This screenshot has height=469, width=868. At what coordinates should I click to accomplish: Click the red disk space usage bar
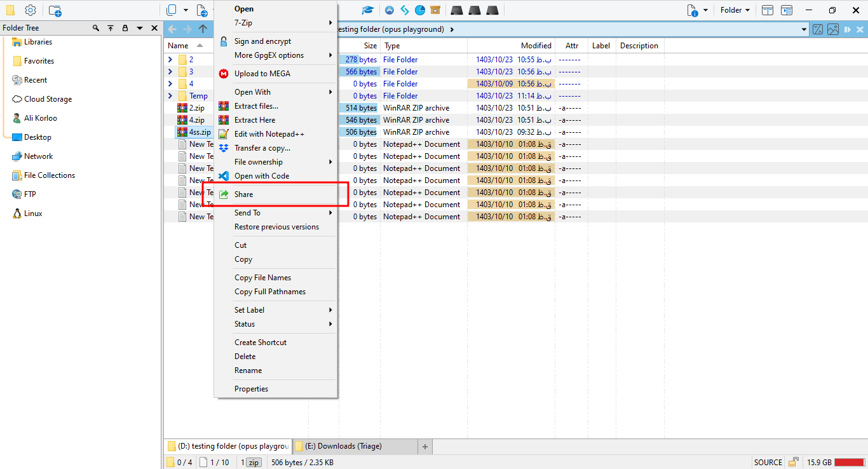coord(849,462)
